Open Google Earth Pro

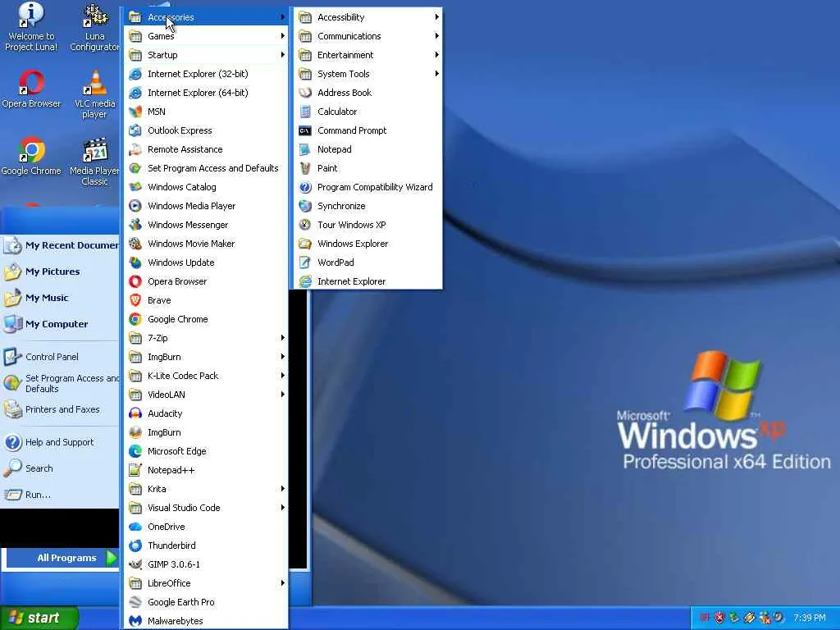point(206,602)
